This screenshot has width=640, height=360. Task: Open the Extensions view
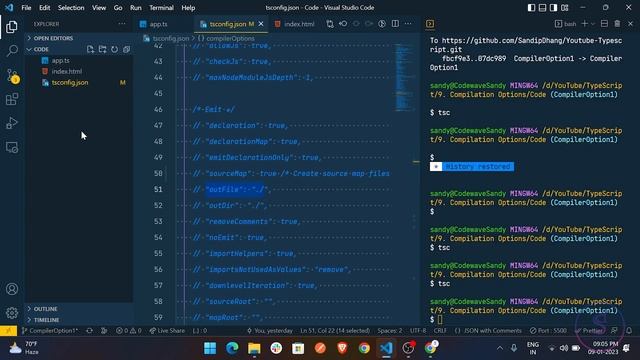(x=12, y=99)
